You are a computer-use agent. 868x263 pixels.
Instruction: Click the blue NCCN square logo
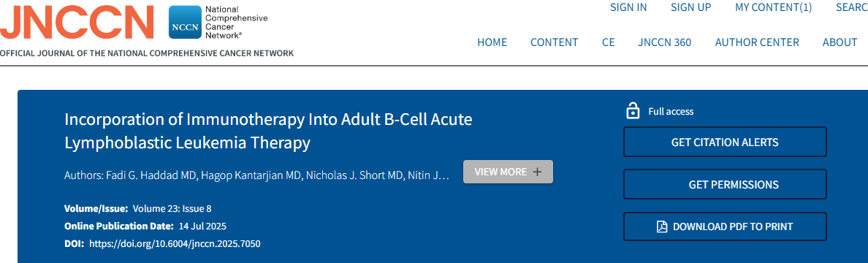point(185,23)
